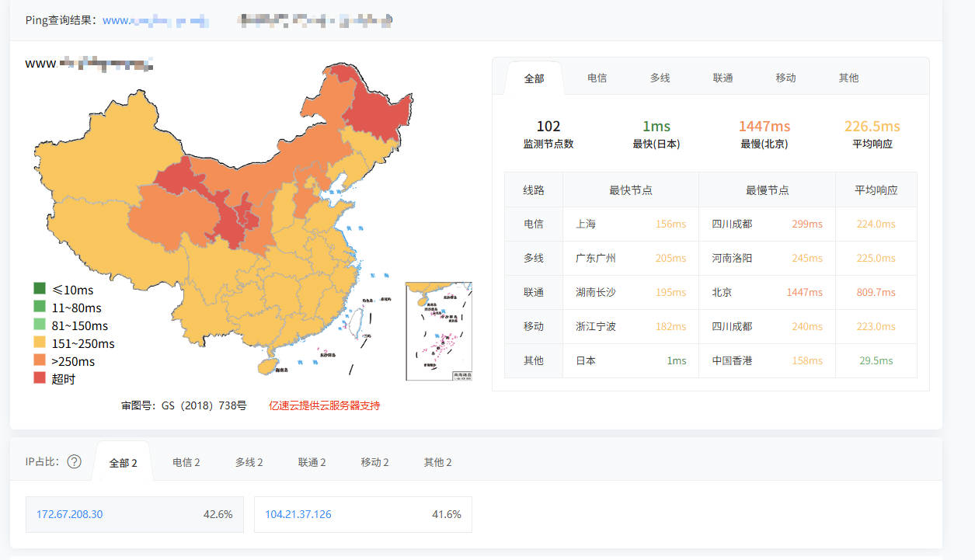Click the 北京 slowest node cell

pyautogui.click(x=722, y=292)
